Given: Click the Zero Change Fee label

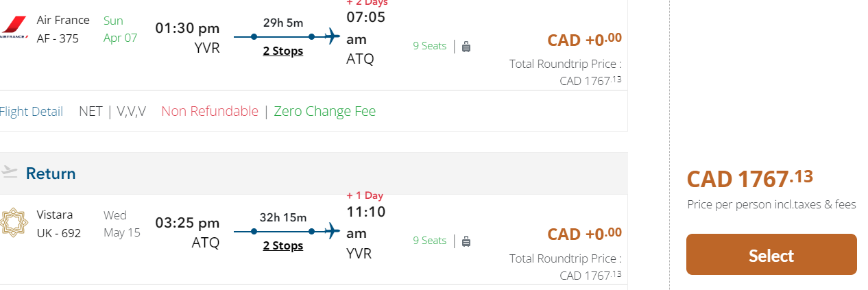Looking at the screenshot, I should [x=325, y=111].
